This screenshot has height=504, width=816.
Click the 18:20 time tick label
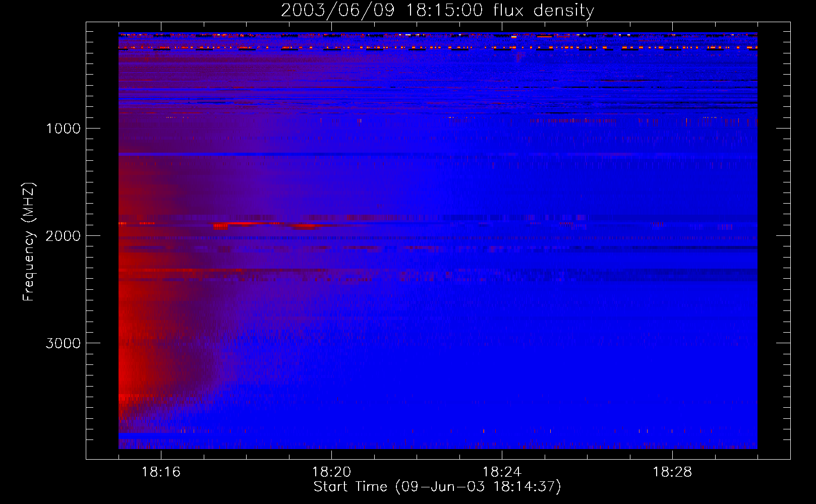[331, 472]
